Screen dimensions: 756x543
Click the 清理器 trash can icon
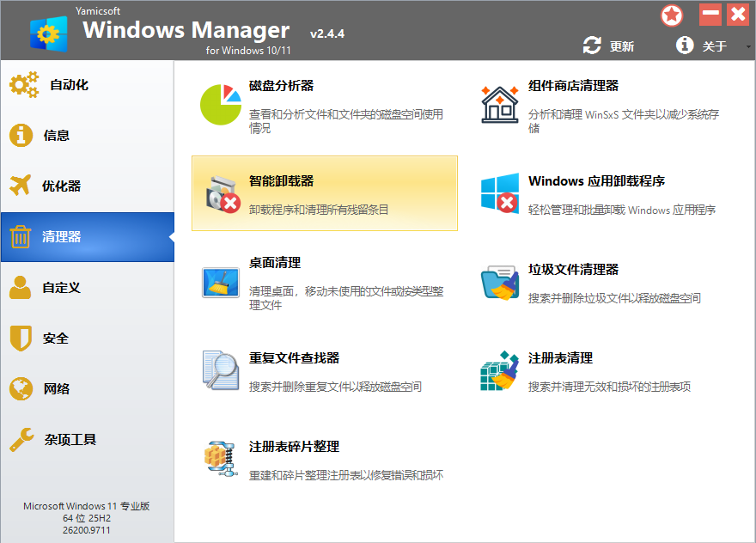point(21,236)
